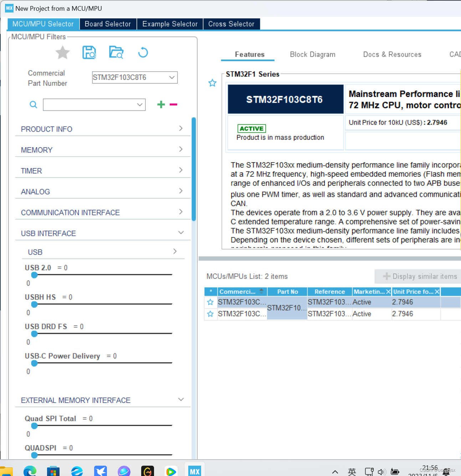The width and height of the screenshot is (461, 476).
Task: Remove the Marketing column via its X
Action: (x=389, y=292)
